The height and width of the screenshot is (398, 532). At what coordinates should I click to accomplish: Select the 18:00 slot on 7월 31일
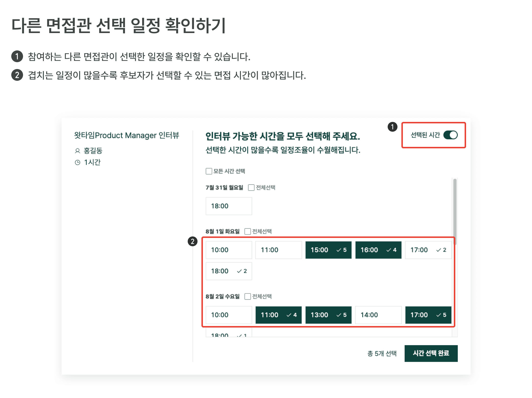click(229, 206)
